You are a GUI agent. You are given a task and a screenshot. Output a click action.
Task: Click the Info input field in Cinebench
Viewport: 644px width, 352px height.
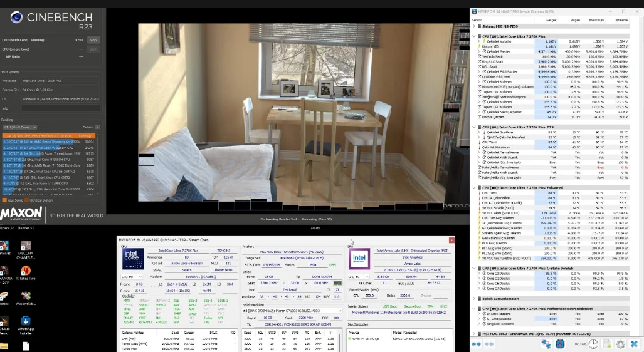click(x=60, y=108)
